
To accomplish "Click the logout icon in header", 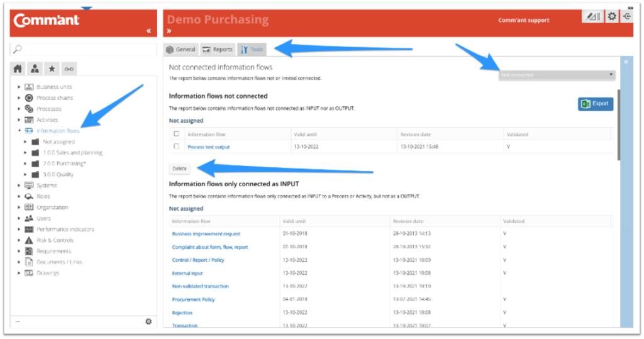I will 627,17.
